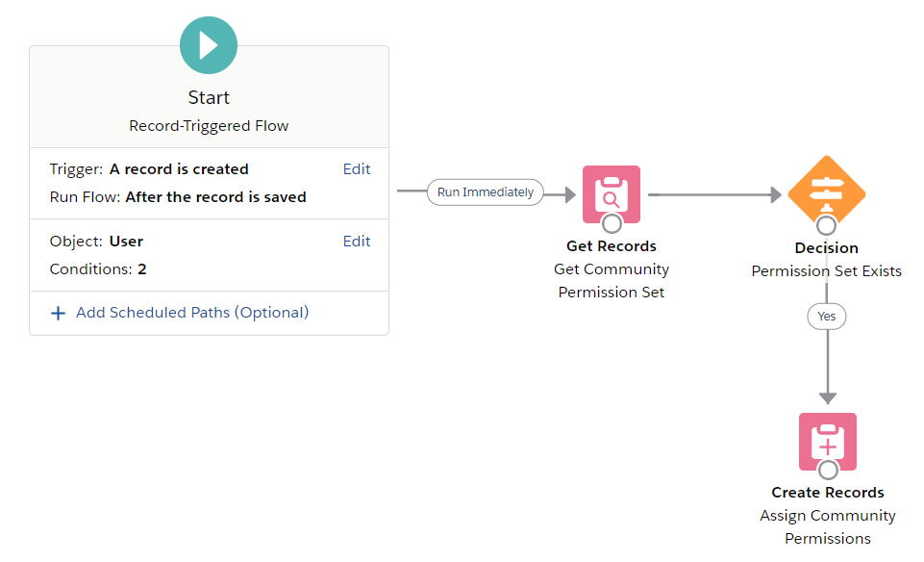Edit the User object conditions
The height and width of the screenshot is (562, 924).
pos(356,242)
